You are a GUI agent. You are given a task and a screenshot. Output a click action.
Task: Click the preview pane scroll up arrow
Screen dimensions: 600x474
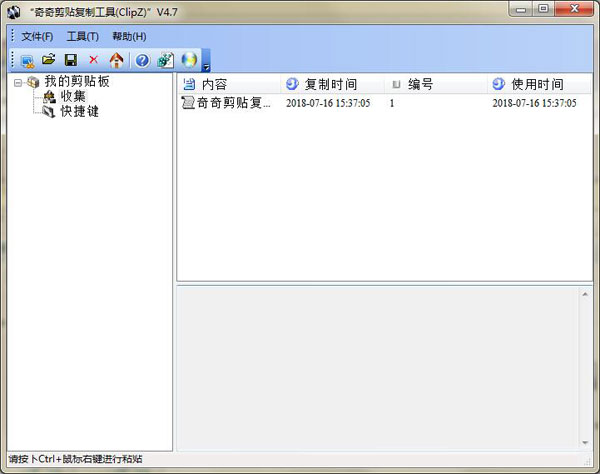(x=585, y=294)
